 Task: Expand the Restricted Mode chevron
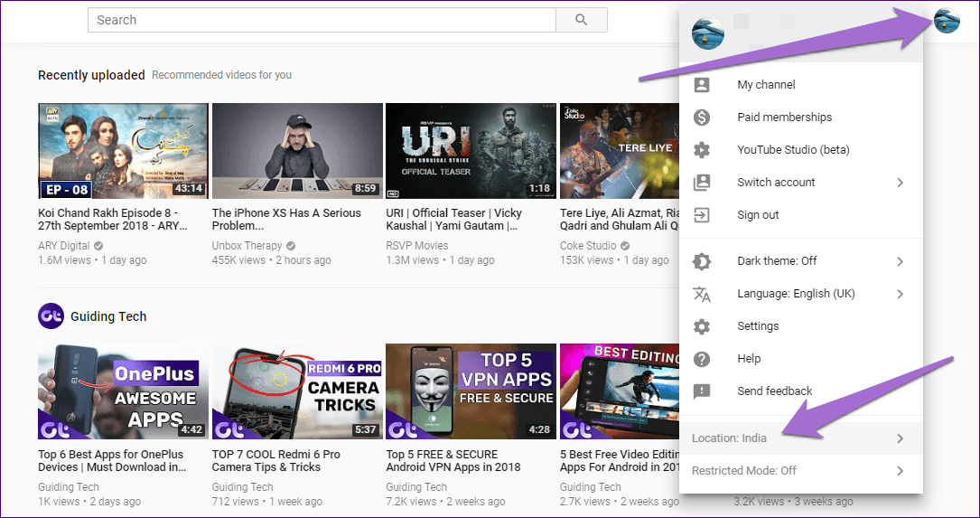900,470
